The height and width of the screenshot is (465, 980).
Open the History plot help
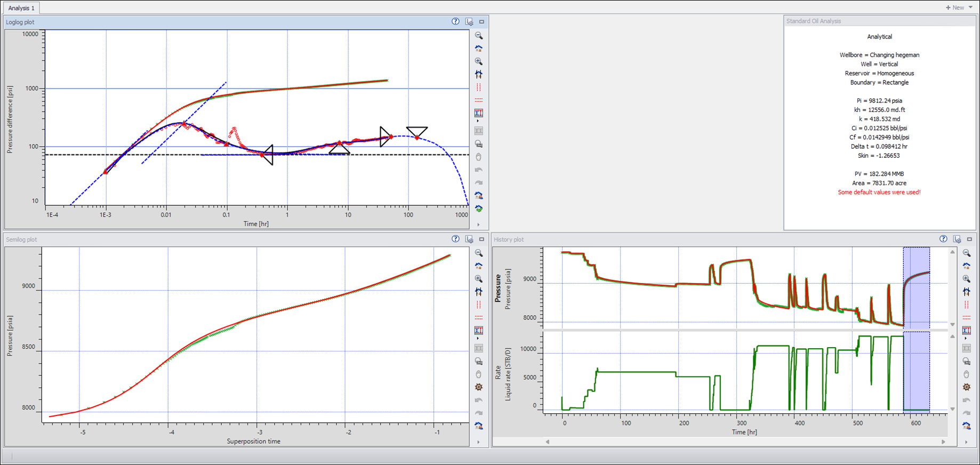(x=943, y=239)
